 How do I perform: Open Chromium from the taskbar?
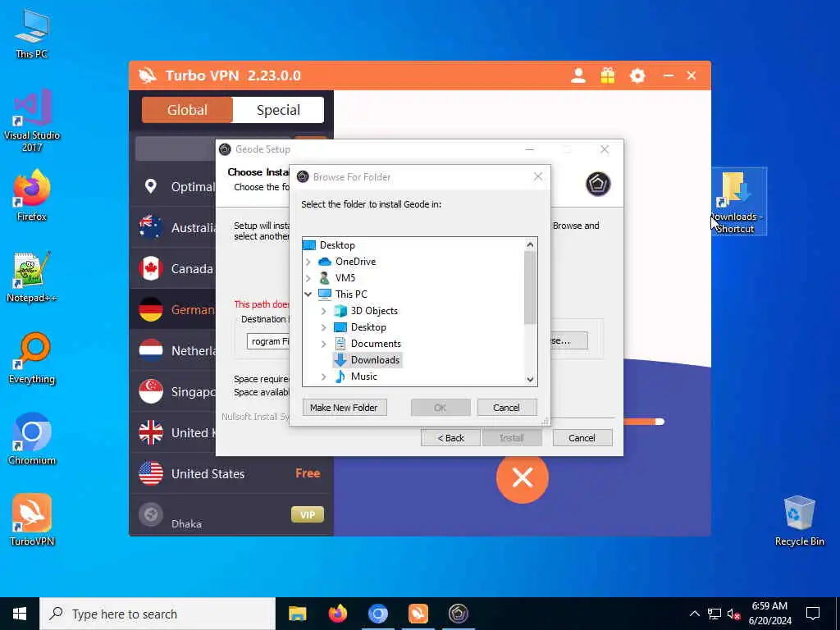[377, 614]
